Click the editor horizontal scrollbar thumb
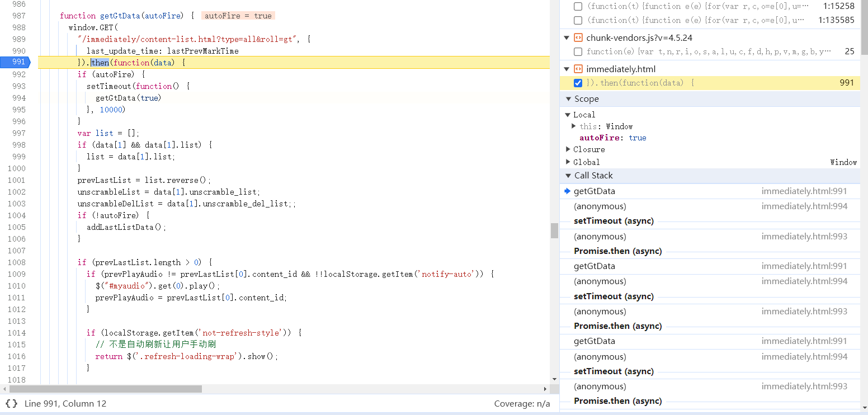 coord(106,389)
